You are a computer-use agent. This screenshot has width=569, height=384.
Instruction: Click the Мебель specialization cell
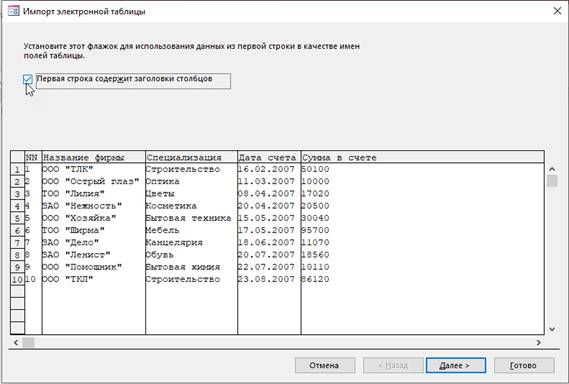coord(191,230)
